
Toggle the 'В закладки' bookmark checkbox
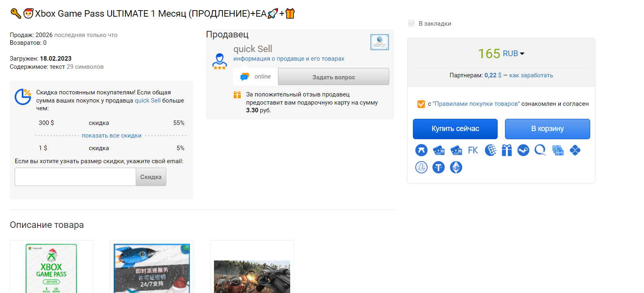(x=411, y=24)
